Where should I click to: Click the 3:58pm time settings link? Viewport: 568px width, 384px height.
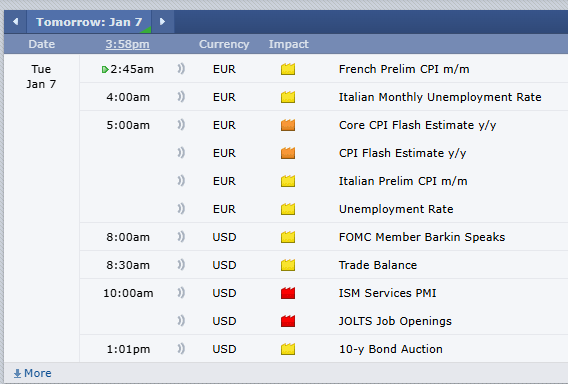127,44
